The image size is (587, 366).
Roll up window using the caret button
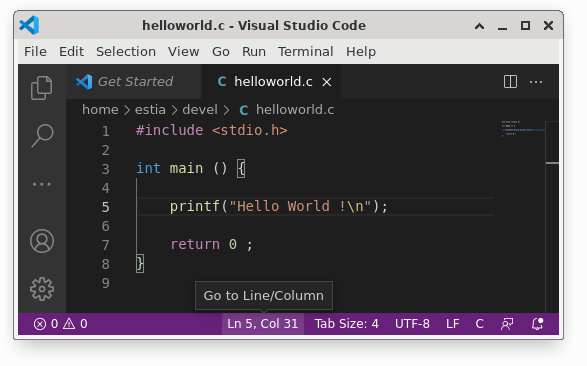click(480, 26)
